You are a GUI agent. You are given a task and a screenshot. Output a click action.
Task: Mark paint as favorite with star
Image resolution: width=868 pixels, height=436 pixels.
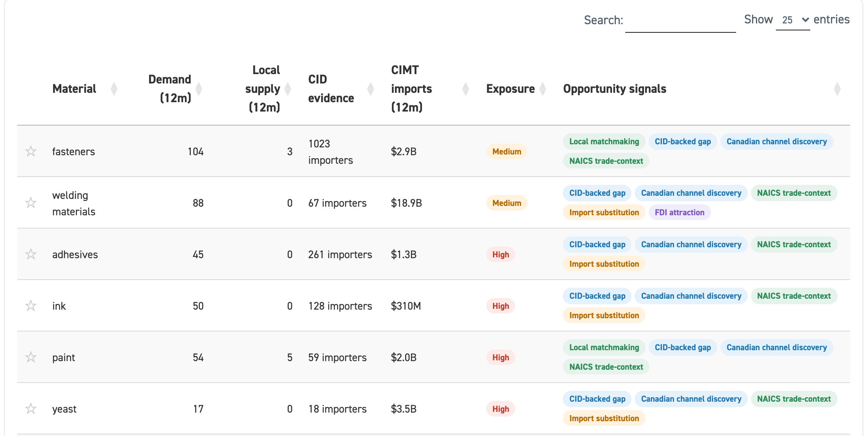[x=31, y=357]
